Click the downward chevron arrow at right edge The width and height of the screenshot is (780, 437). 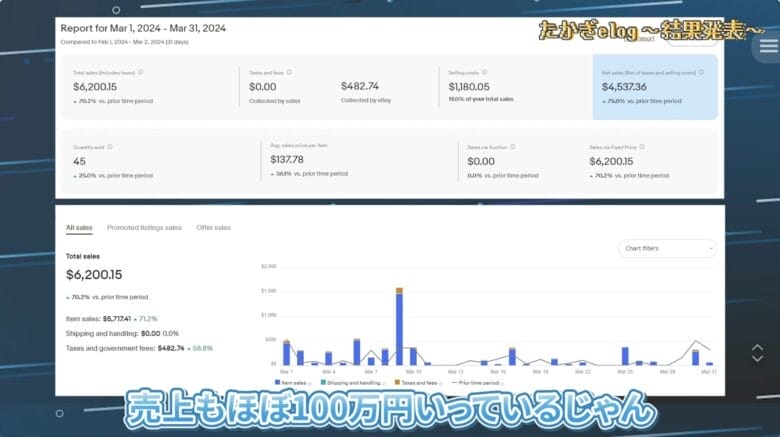click(x=757, y=360)
